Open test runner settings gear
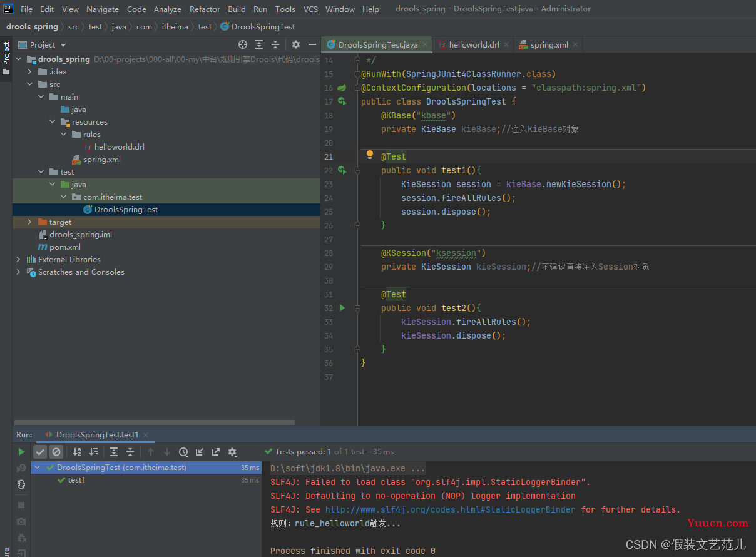The height and width of the screenshot is (557, 756). [x=232, y=452]
